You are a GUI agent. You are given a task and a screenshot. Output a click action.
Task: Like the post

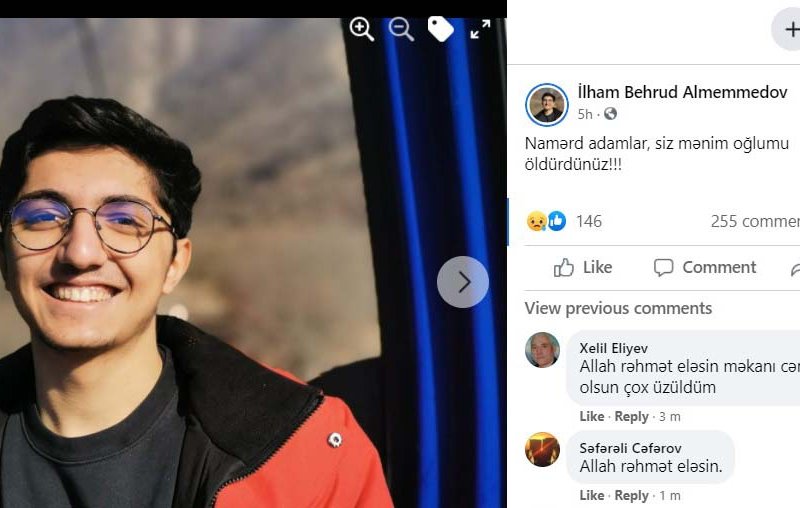(x=583, y=267)
